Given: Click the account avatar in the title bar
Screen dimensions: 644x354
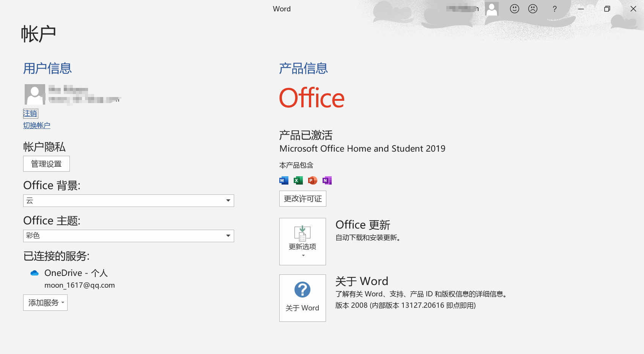Looking at the screenshot, I should tap(492, 9).
